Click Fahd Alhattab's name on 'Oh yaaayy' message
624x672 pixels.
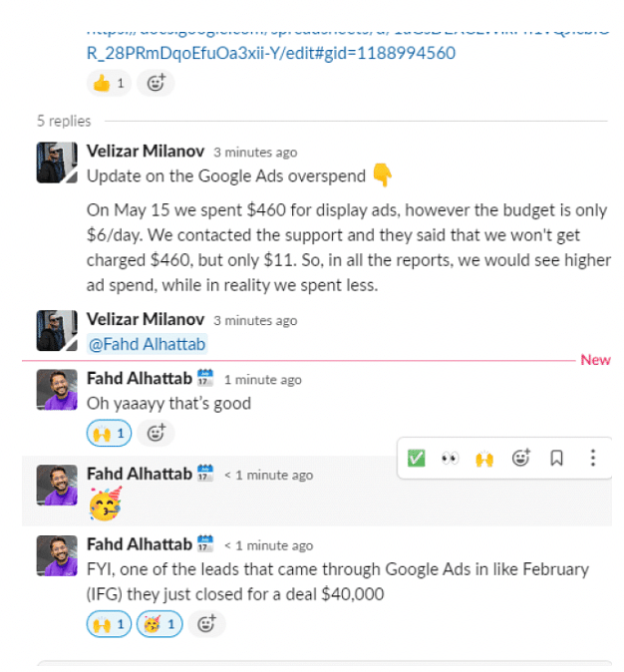140,379
